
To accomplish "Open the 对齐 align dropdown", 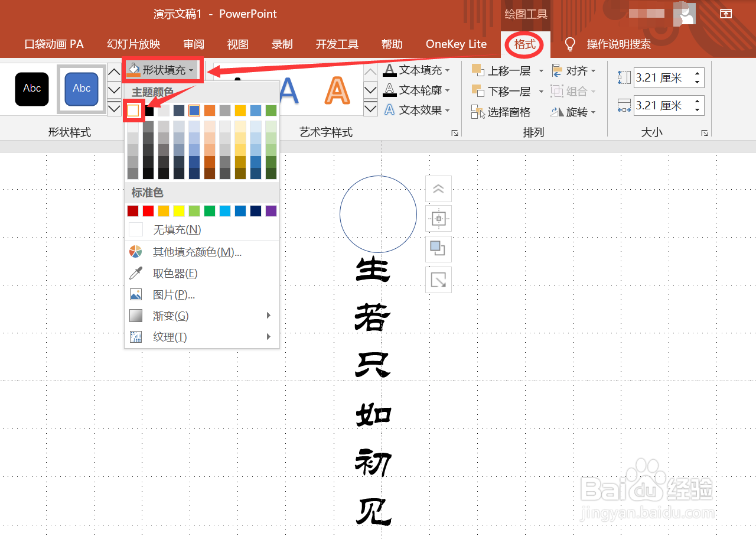I will (573, 71).
